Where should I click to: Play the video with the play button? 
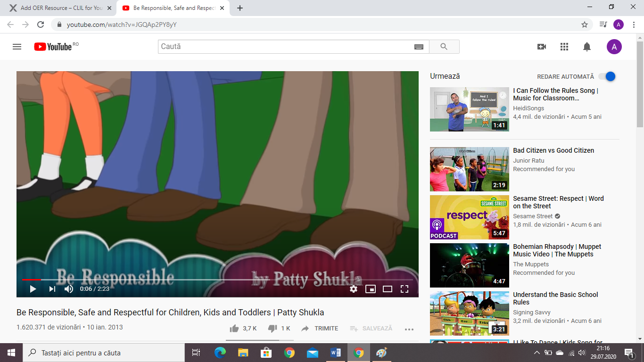coord(33,289)
